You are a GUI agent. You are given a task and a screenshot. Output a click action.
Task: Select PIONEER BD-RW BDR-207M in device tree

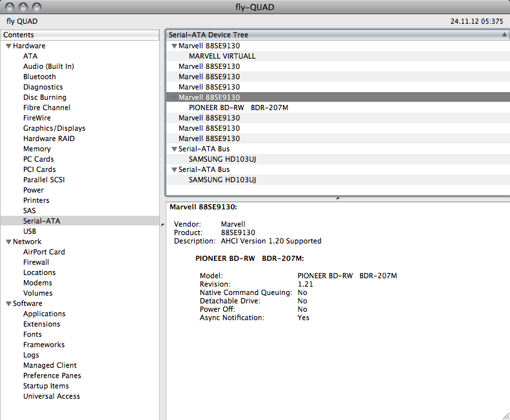[238, 108]
